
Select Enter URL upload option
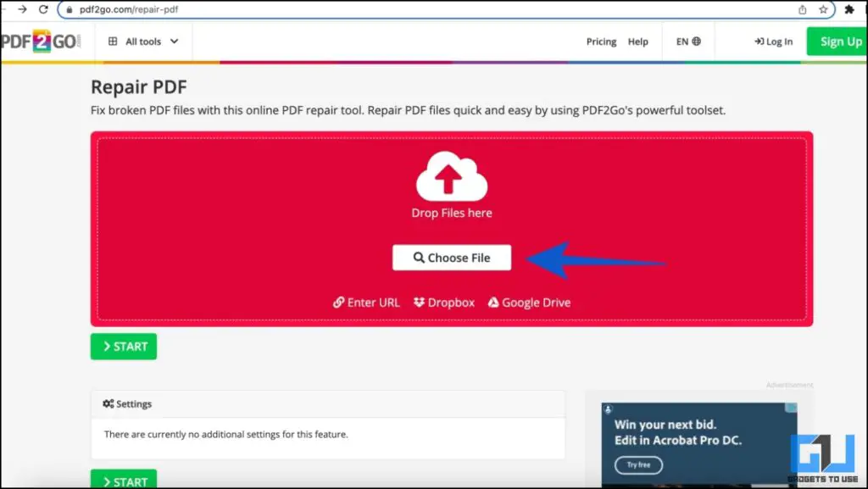pyautogui.click(x=366, y=303)
